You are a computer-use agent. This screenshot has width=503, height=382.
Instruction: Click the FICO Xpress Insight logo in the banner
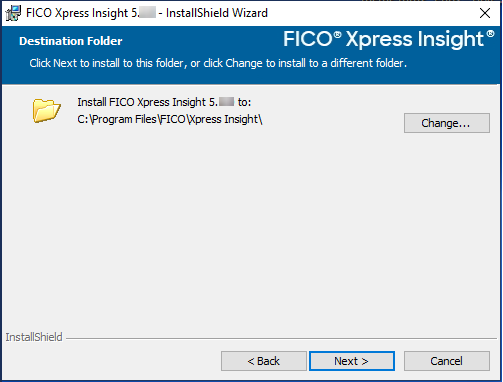389,39
